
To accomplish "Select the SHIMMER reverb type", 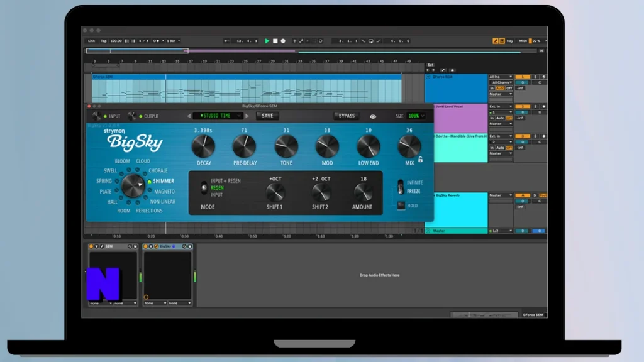I will point(164,181).
